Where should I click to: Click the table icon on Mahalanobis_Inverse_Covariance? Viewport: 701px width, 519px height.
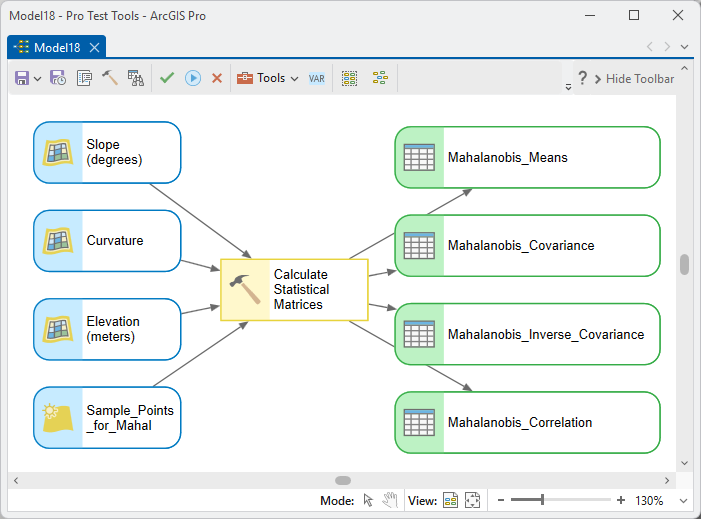(419, 334)
